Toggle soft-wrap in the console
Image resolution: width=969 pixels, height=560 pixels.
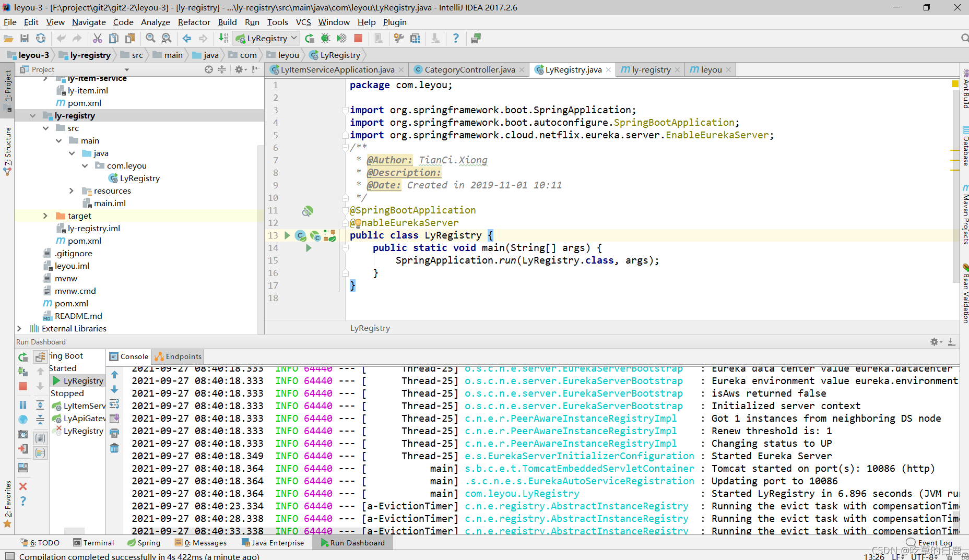click(x=114, y=404)
